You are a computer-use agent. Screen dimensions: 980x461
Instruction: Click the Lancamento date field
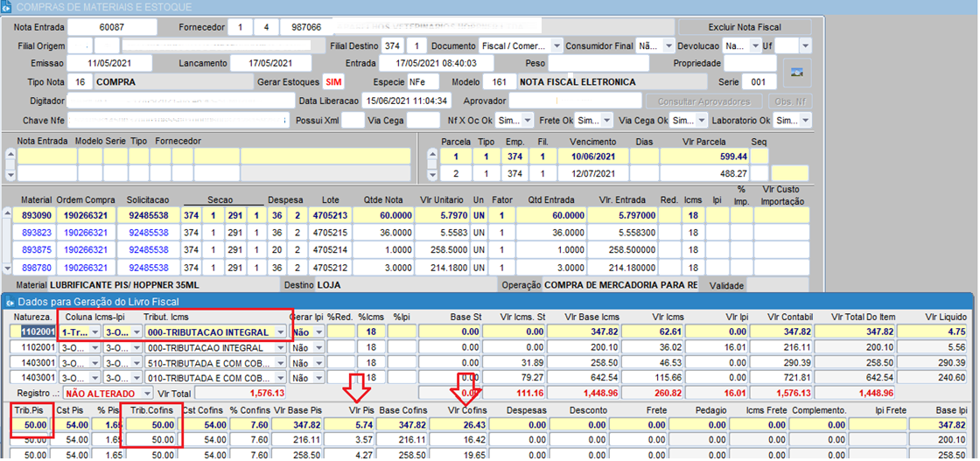pos(270,63)
